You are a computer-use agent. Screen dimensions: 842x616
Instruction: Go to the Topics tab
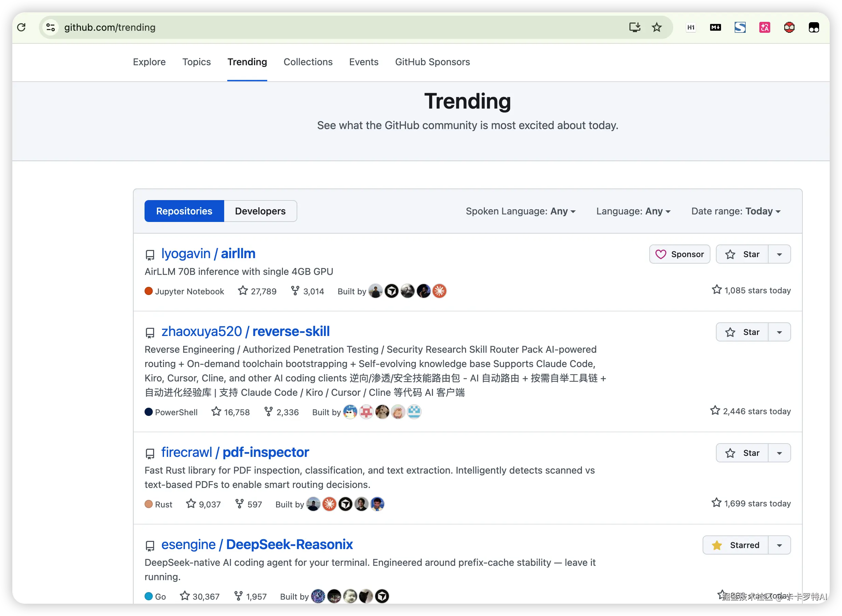(196, 62)
